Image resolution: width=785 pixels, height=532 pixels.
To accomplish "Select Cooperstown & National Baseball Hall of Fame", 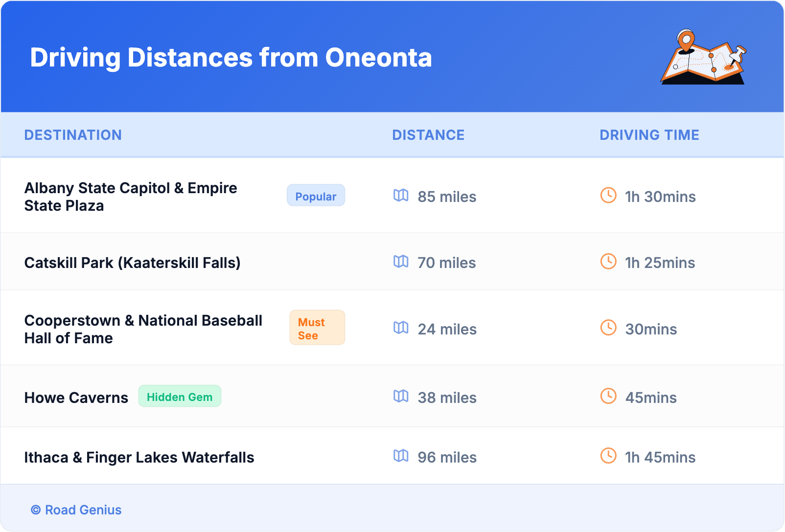I will pyautogui.click(x=143, y=329).
